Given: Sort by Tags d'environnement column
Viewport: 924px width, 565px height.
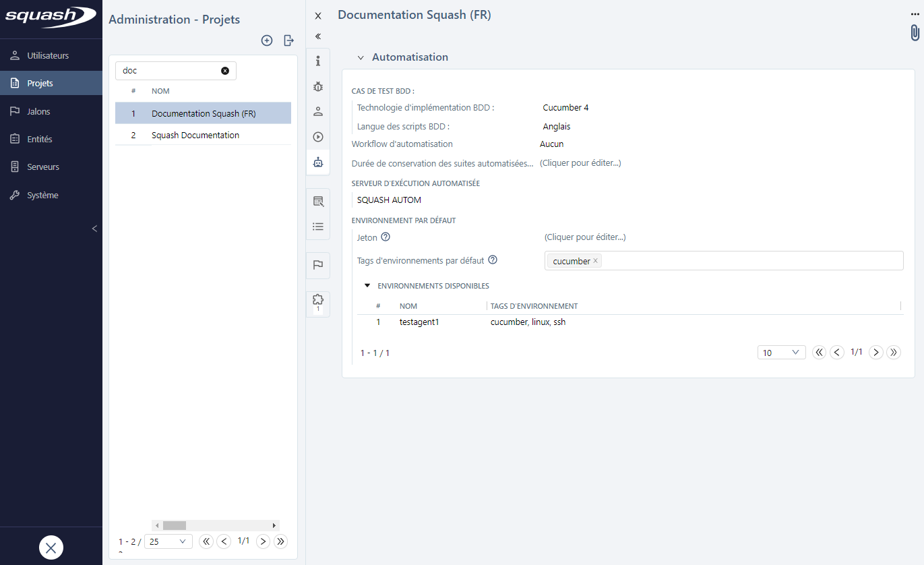Looking at the screenshot, I should tap(534, 306).
